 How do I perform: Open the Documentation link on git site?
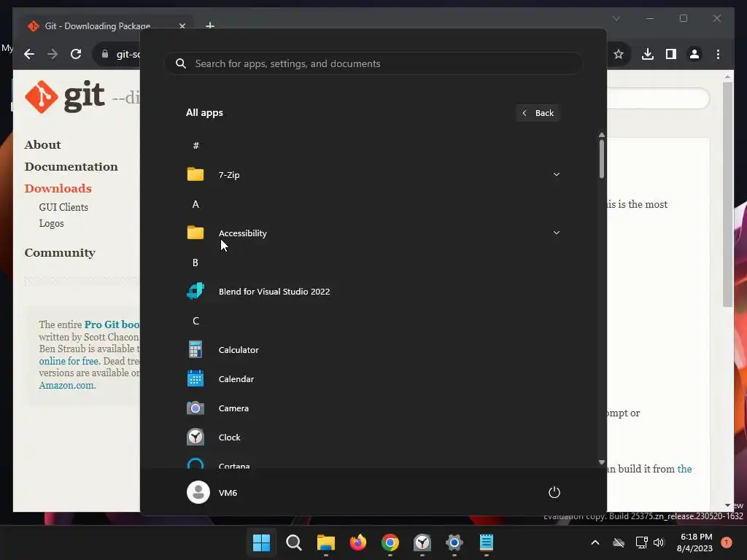71,167
